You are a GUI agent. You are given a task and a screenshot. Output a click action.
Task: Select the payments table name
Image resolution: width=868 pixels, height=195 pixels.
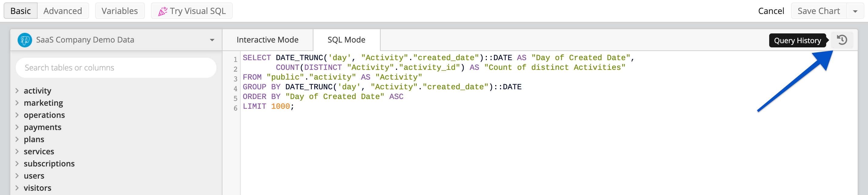tap(42, 127)
